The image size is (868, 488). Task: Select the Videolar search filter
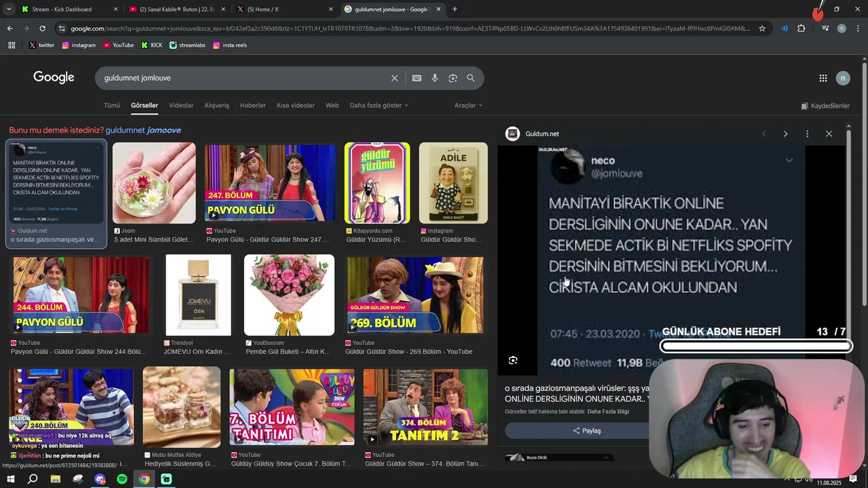(x=181, y=106)
